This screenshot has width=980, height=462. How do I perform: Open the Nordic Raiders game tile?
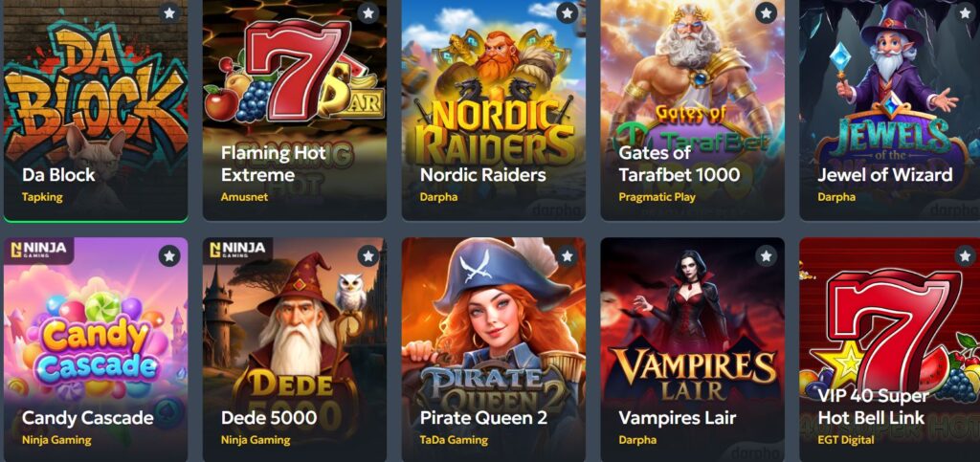click(493, 110)
